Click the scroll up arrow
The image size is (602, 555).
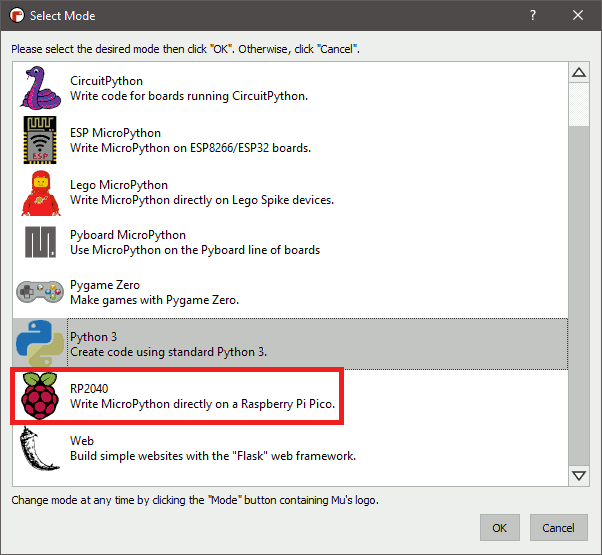[579, 72]
